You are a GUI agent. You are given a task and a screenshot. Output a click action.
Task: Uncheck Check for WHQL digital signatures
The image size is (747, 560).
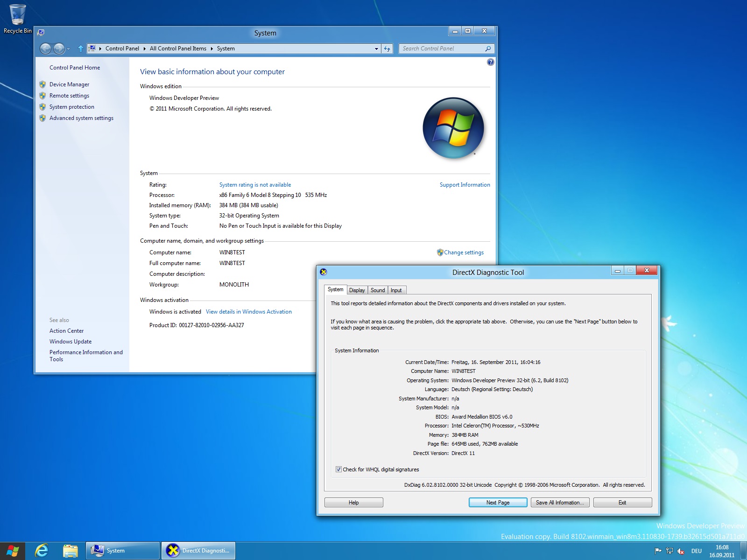click(x=338, y=469)
